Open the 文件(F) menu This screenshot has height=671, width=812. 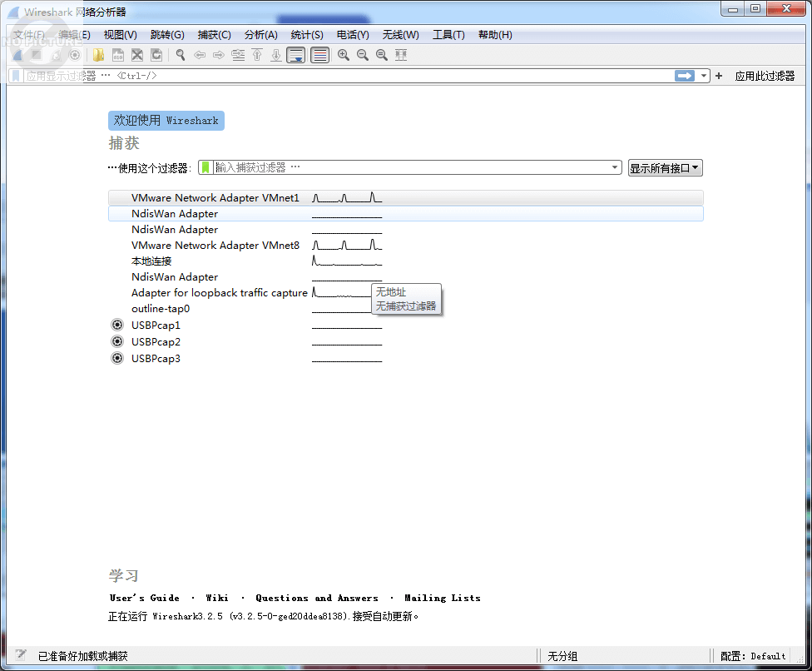[x=29, y=35]
